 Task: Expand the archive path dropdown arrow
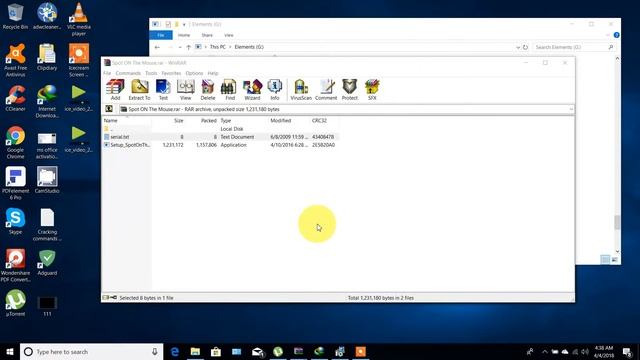point(571,109)
